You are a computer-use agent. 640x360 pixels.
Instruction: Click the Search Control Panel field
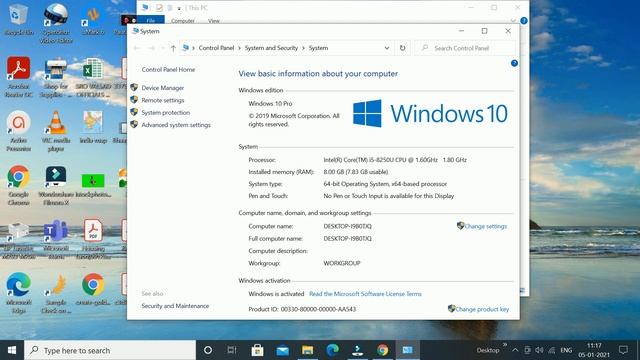coord(465,48)
